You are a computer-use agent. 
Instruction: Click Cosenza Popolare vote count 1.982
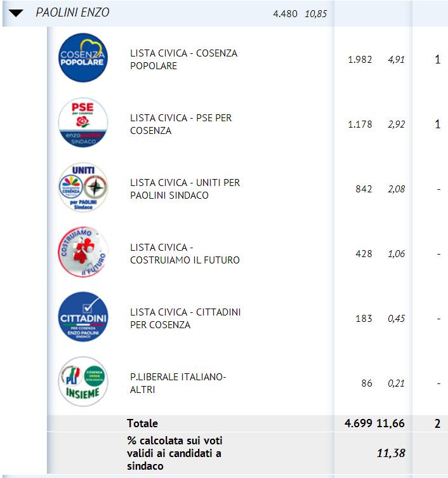(x=360, y=60)
